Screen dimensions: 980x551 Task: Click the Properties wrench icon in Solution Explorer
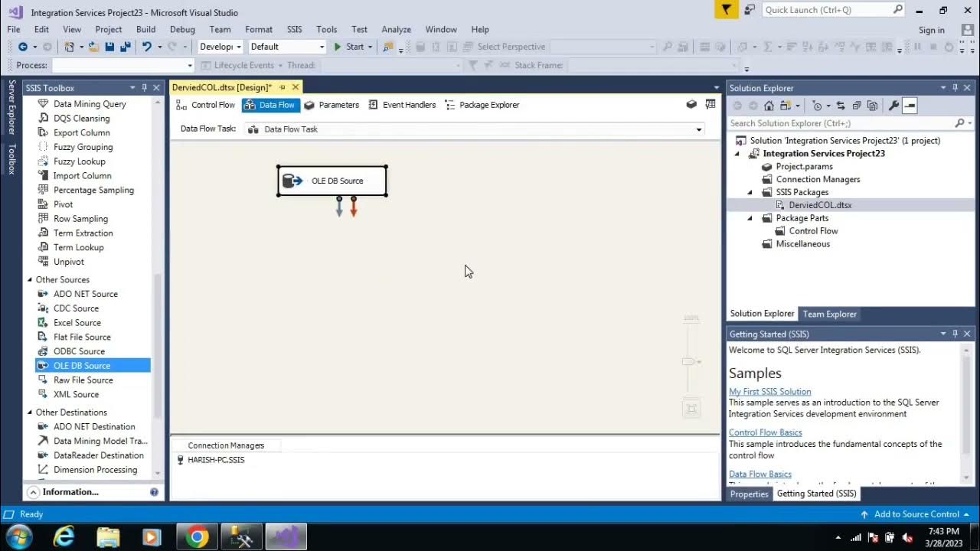pyautogui.click(x=893, y=106)
